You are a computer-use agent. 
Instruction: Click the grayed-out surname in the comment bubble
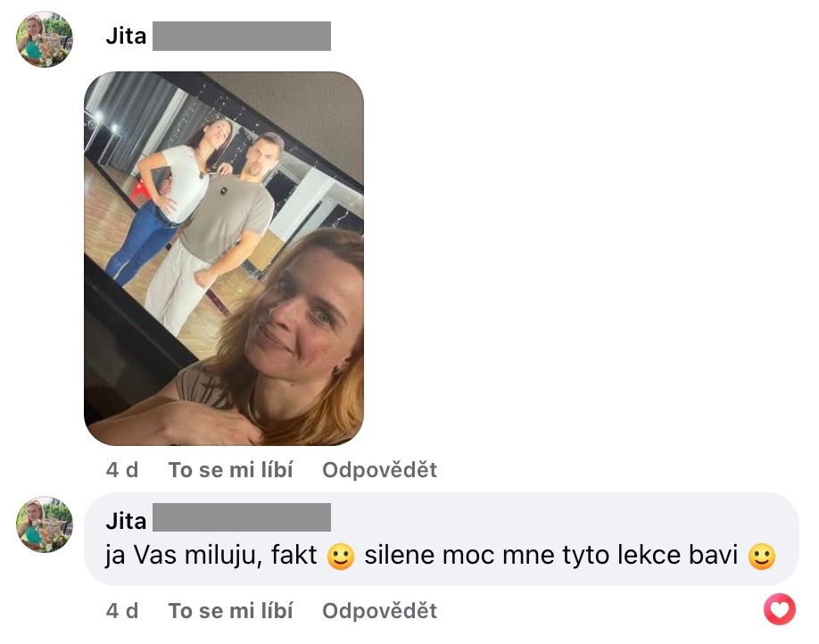click(x=241, y=517)
